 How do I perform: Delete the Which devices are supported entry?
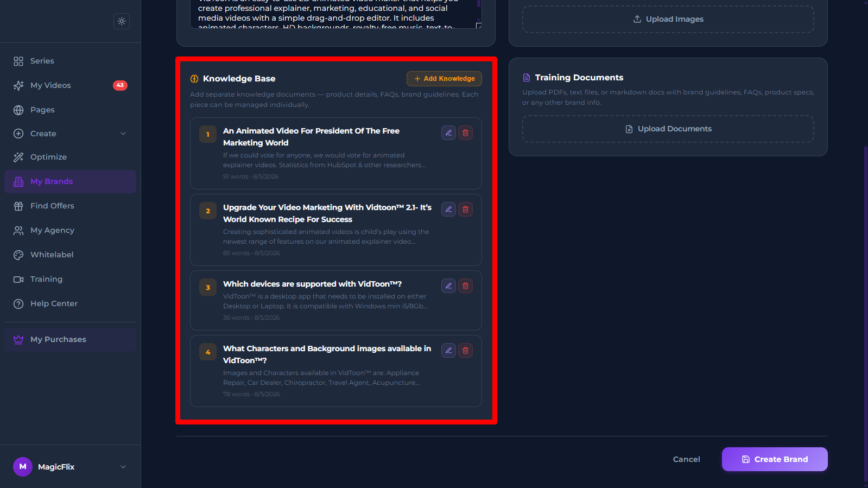[465, 286]
